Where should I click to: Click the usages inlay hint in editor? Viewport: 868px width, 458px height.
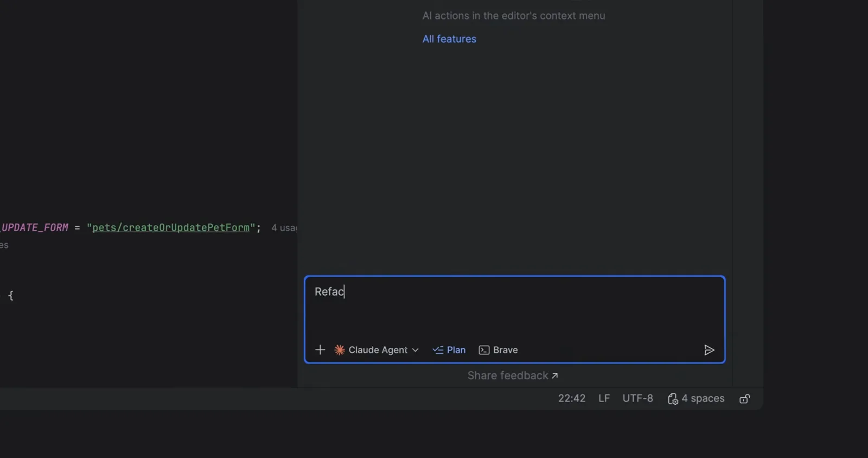click(284, 228)
